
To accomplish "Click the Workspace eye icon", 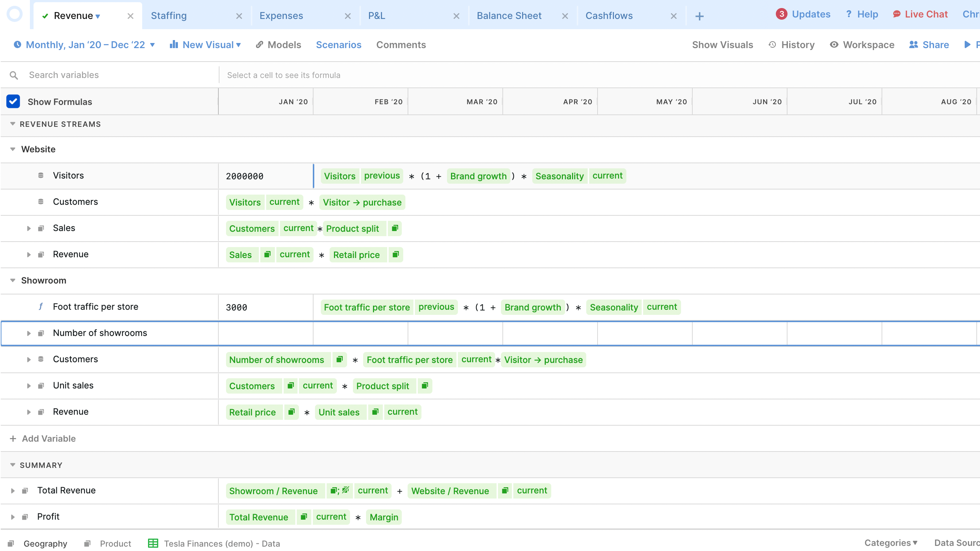I will (x=834, y=44).
